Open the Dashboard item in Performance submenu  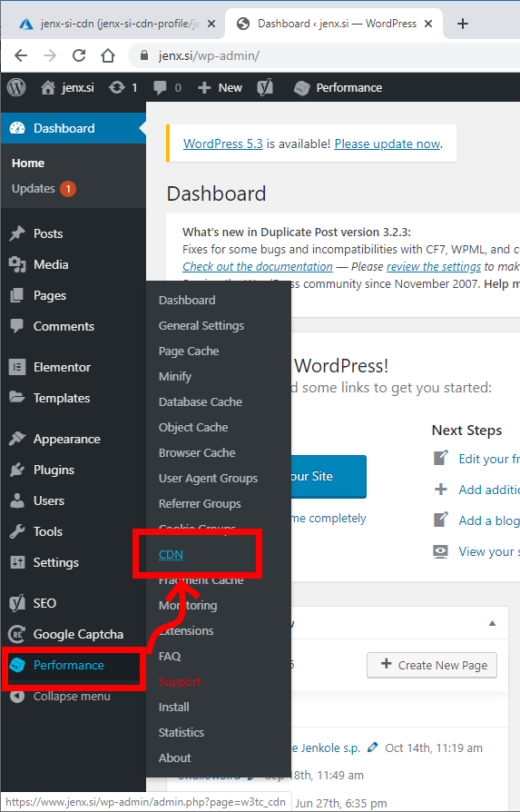click(187, 301)
